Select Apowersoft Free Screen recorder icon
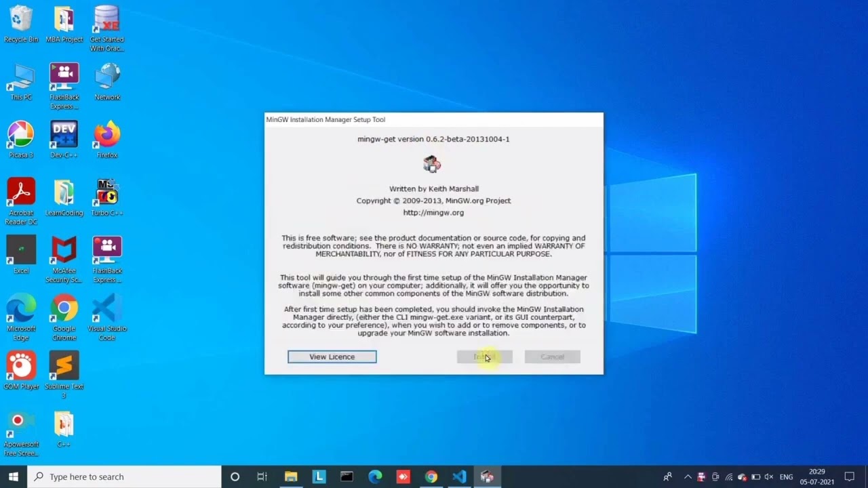This screenshot has height=488, width=868. (21, 434)
